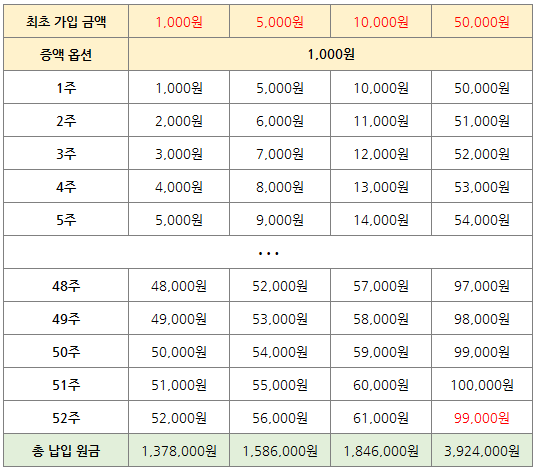Click 6,000원 in the 2주 row
Screen dimensions: 535x469
pos(280,120)
